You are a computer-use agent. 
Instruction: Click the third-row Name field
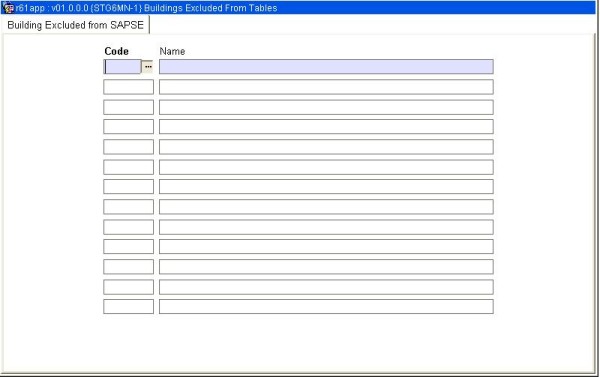click(x=326, y=107)
